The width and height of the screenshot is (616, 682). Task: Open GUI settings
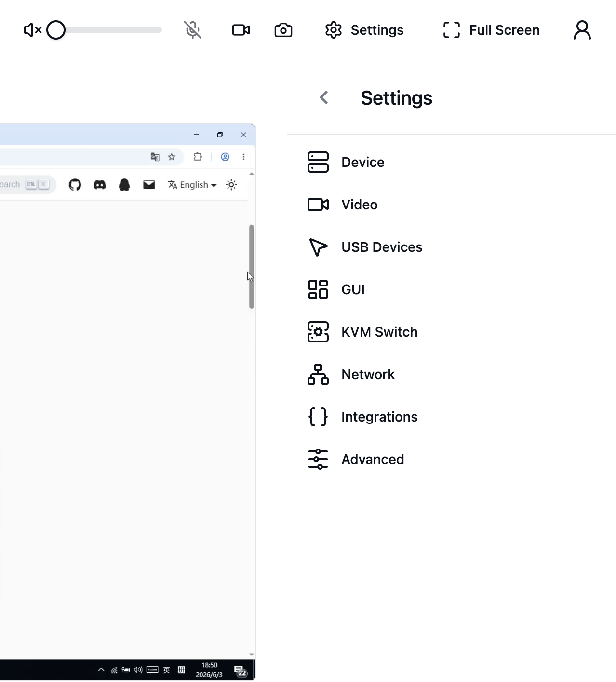click(336, 289)
